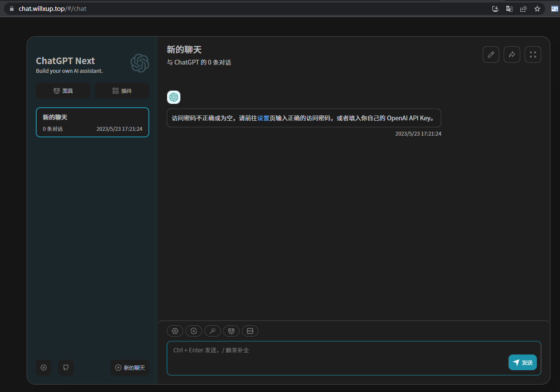
Task: Click the browser translate page icon
Action: [509, 9]
